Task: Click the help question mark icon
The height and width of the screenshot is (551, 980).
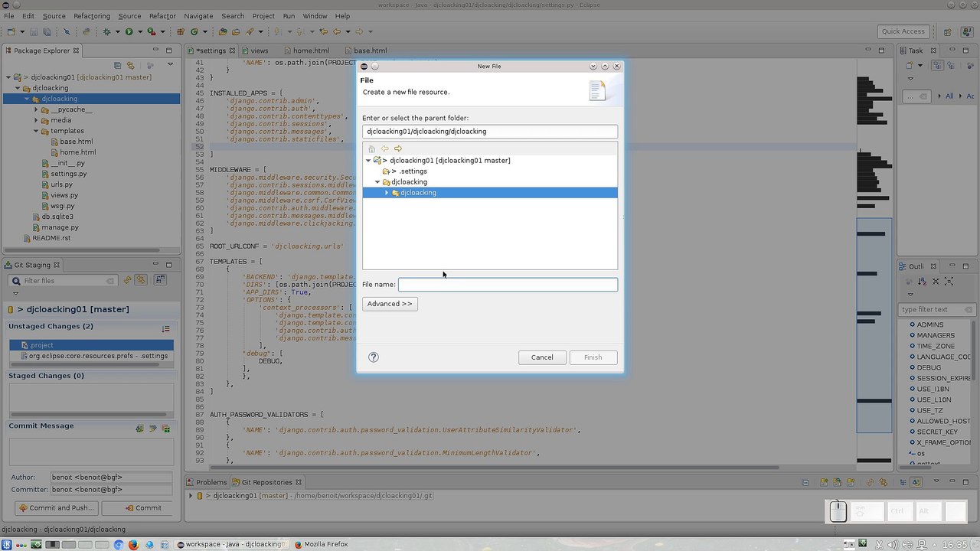Action: tap(374, 357)
